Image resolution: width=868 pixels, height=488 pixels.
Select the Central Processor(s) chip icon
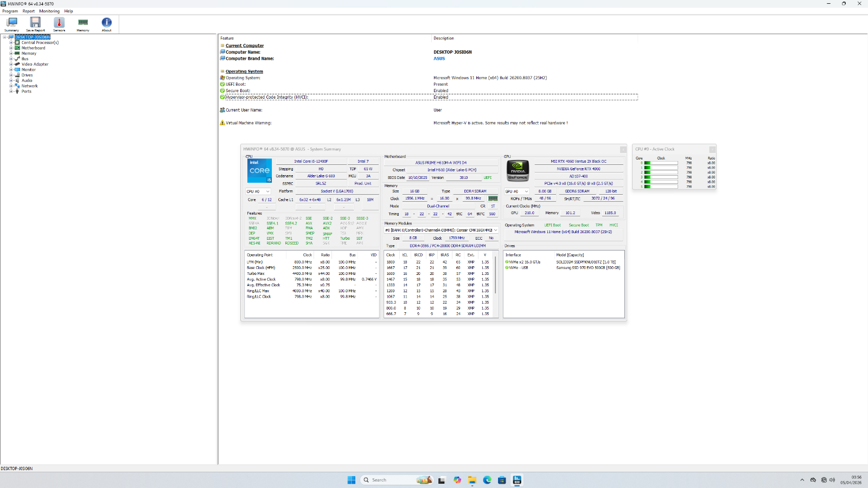pos(17,42)
